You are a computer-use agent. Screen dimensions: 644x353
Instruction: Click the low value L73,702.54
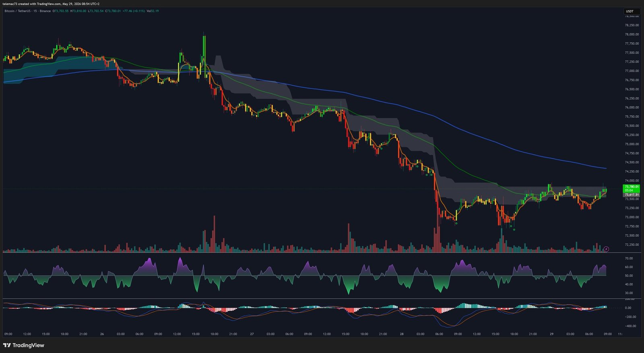(x=95, y=11)
